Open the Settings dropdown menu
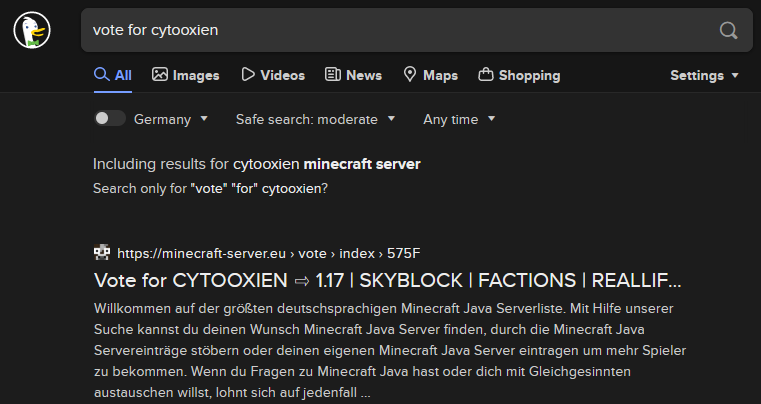 tap(704, 75)
